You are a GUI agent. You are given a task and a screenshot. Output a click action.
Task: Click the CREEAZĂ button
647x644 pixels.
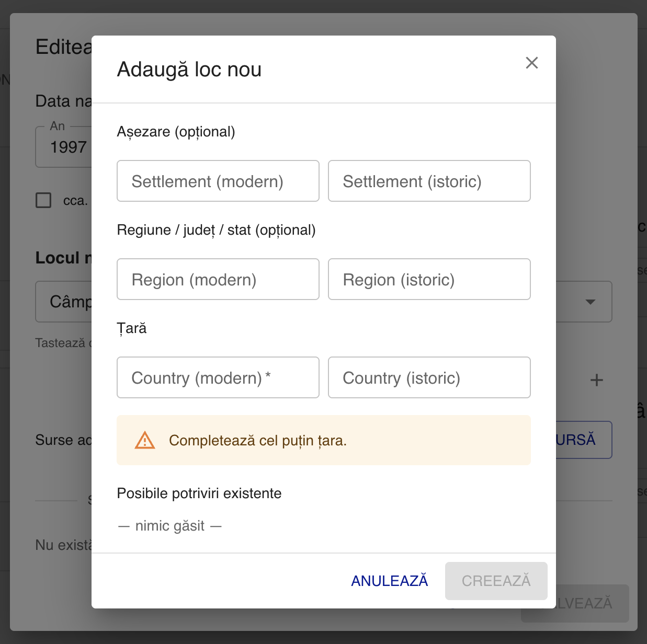tap(496, 581)
